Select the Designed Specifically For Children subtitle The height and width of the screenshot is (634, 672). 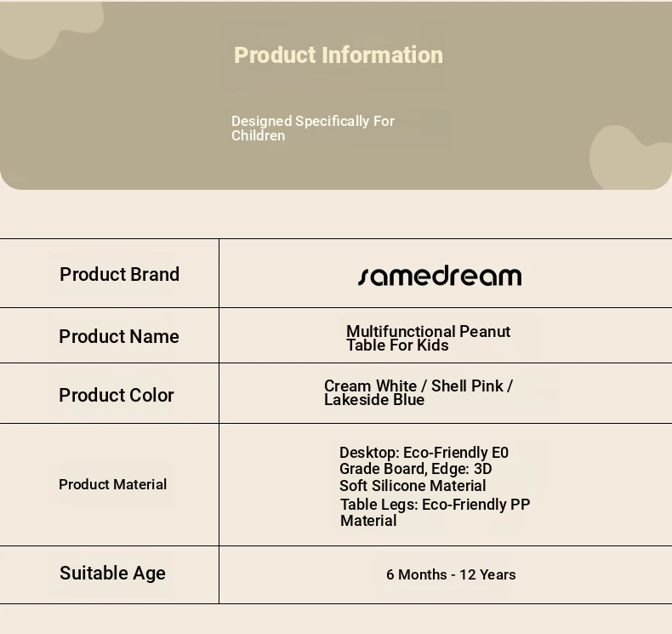click(x=313, y=129)
